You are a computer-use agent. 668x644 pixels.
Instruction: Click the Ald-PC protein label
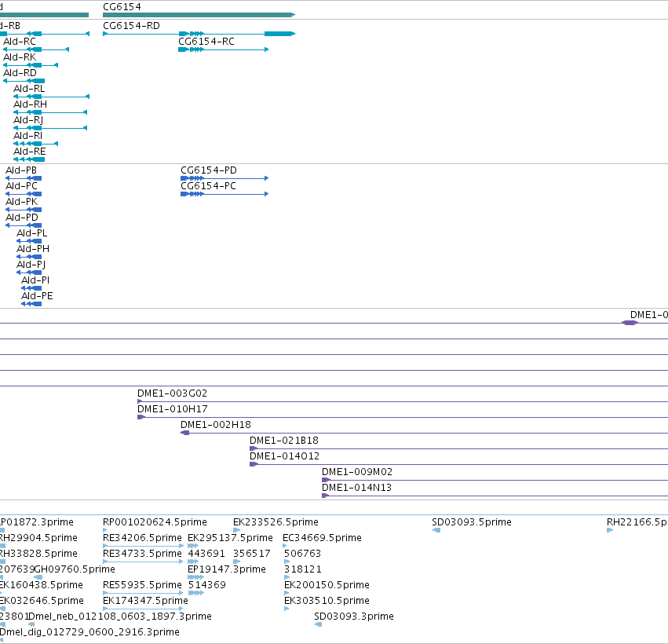point(22,186)
